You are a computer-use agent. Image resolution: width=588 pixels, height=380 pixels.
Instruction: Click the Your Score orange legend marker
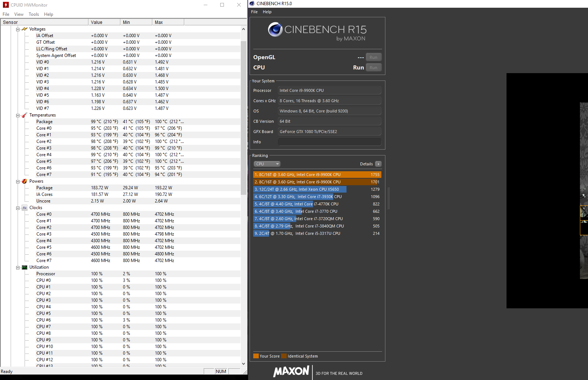[x=256, y=356]
